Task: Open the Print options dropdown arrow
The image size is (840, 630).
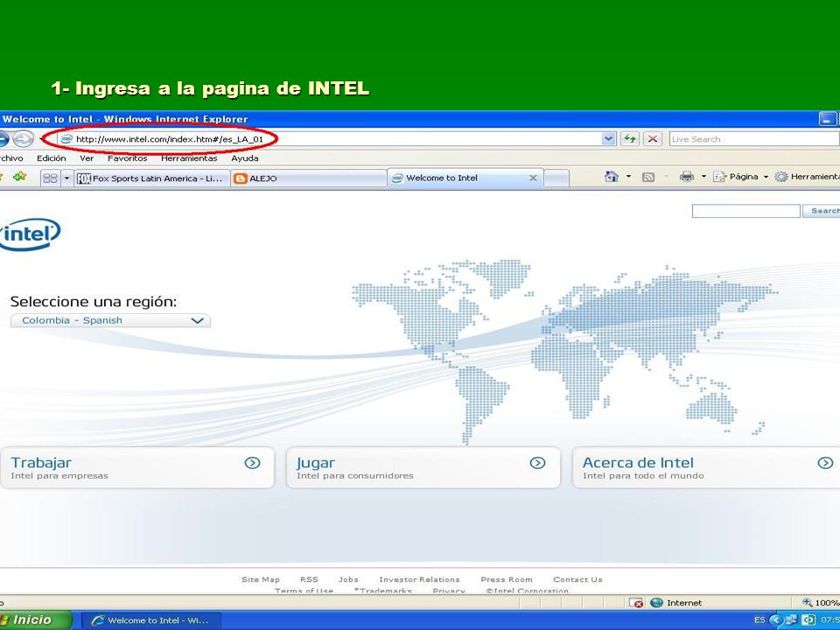Action: click(703, 176)
